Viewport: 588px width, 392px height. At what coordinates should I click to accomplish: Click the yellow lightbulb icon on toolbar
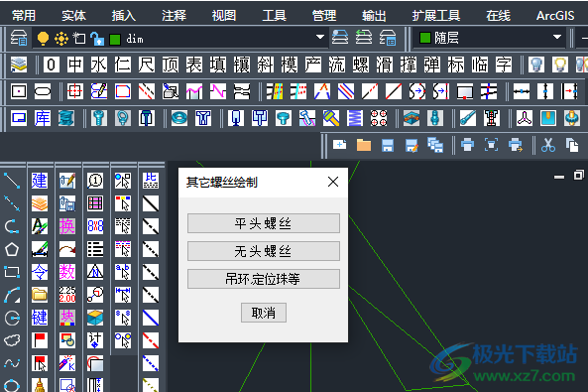tap(559, 65)
